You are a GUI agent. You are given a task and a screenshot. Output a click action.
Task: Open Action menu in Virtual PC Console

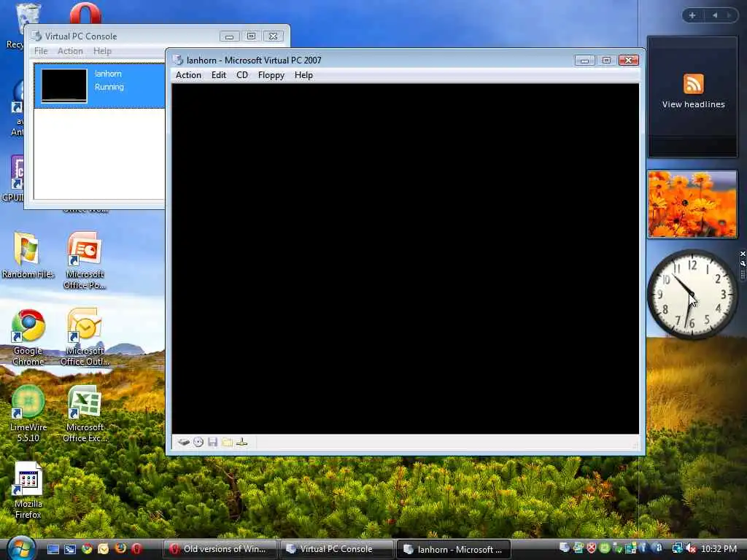[x=70, y=51]
